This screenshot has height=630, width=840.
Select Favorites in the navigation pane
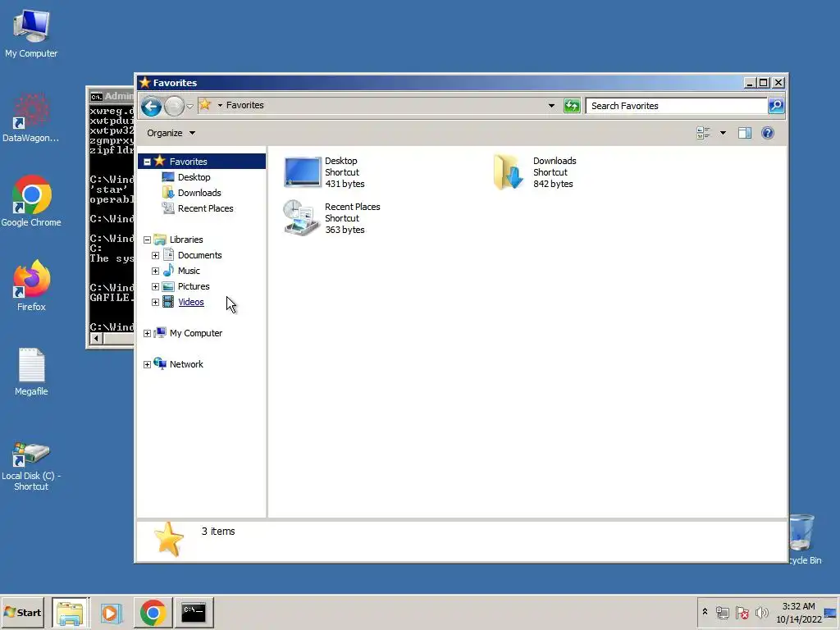188,162
